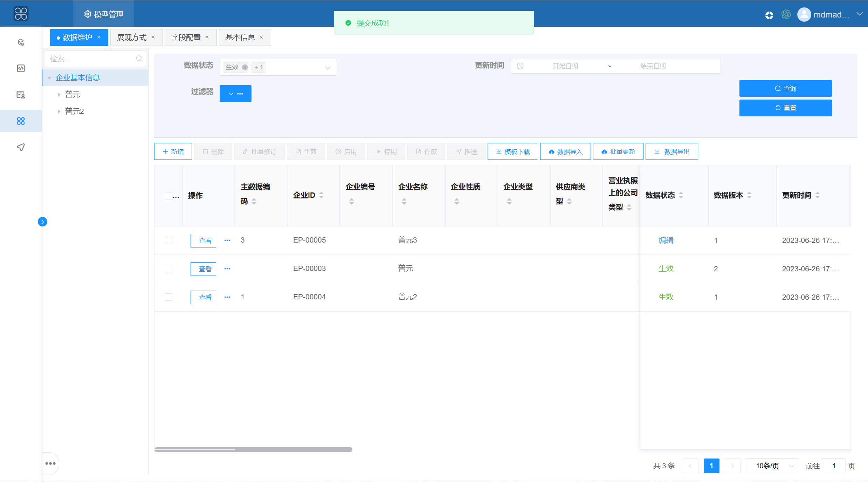Screen dimensions: 868x482
Task: Click the 前往 page number input
Action: [834, 466]
